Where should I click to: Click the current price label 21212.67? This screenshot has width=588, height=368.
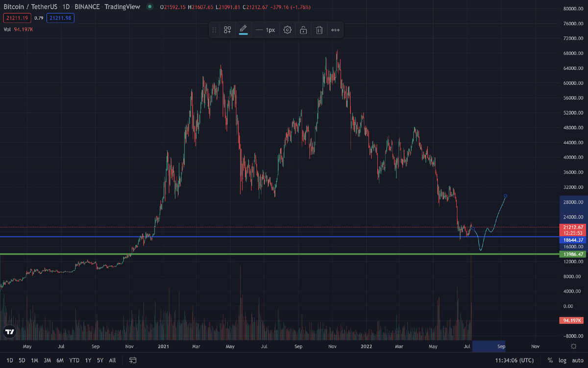(573, 227)
